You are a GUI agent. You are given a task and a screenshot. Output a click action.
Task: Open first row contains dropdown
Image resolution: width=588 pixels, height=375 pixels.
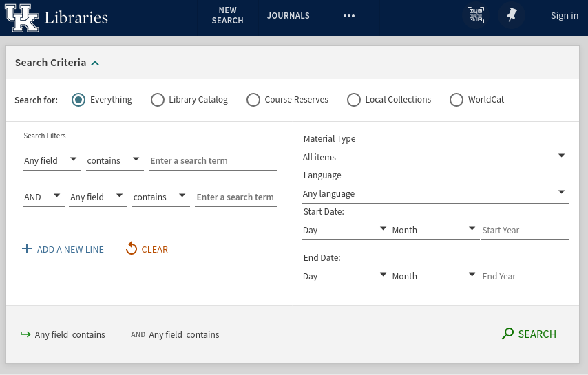115,161
